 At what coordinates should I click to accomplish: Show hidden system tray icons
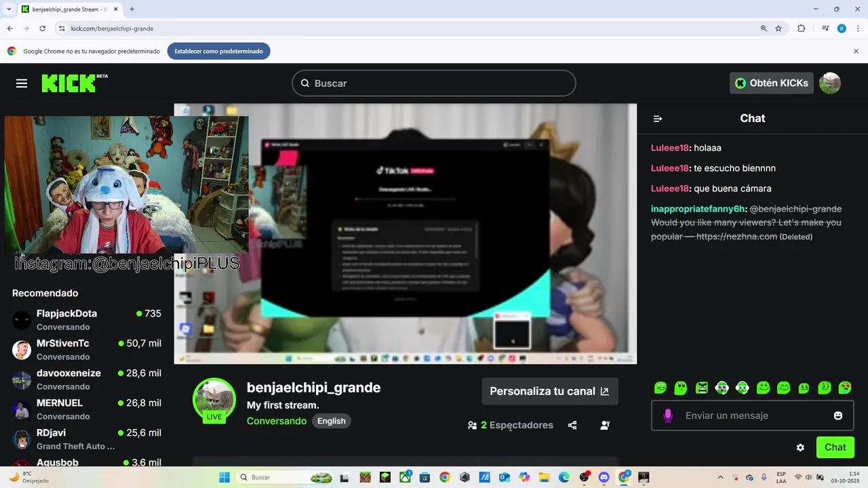click(720, 477)
